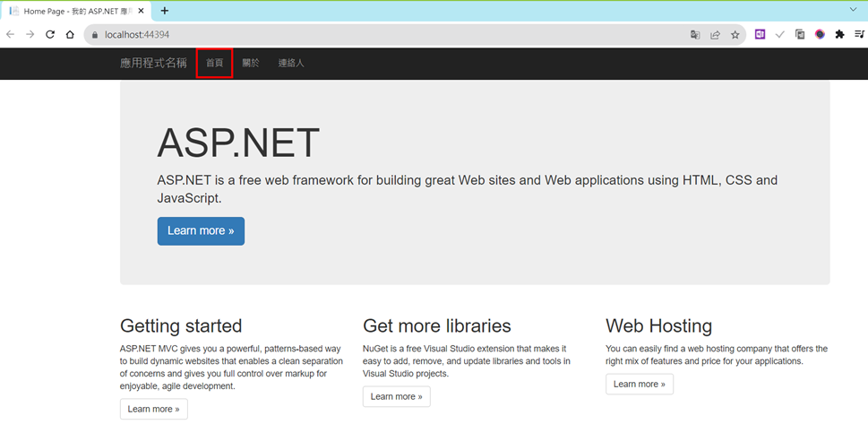
Task: Click the browser forward arrow
Action: click(x=30, y=34)
